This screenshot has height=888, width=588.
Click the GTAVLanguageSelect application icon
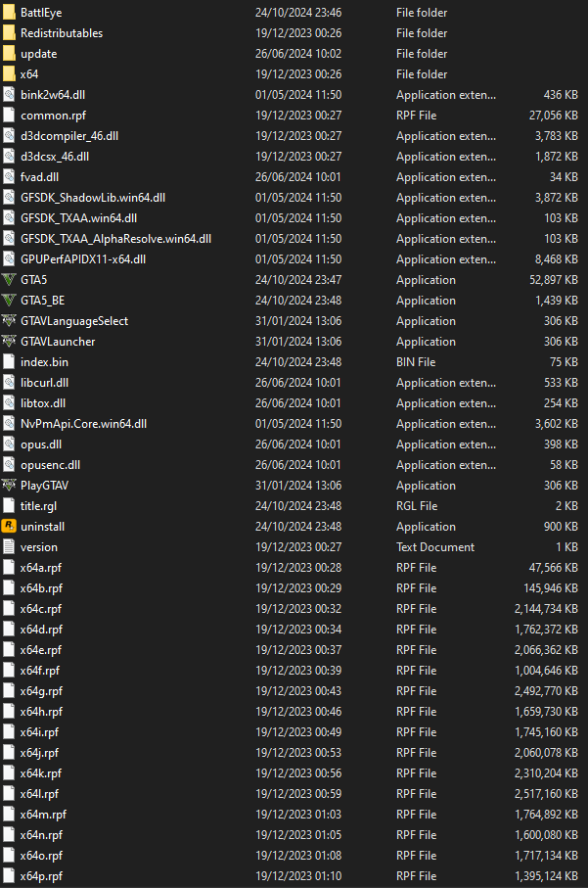pyautogui.click(x=9, y=321)
